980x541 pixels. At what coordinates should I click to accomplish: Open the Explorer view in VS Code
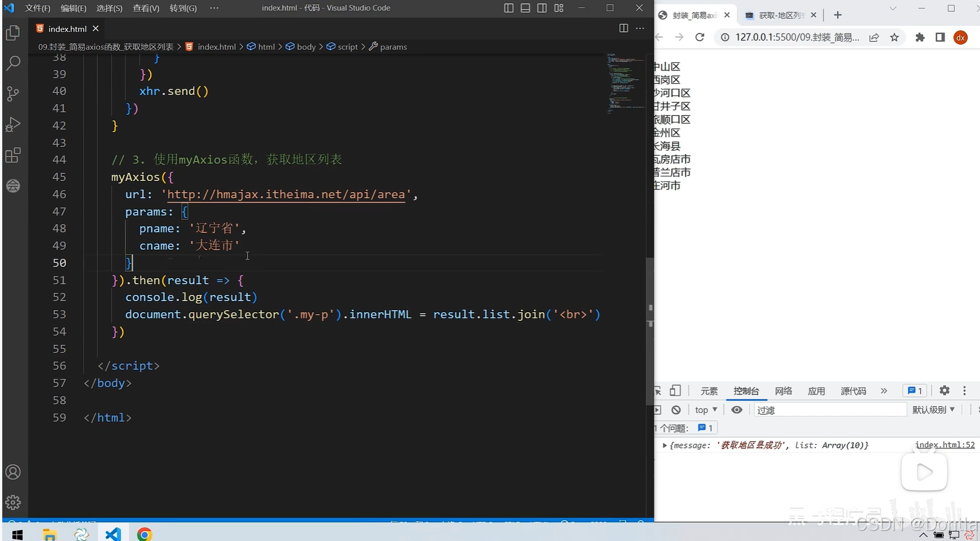[x=13, y=34]
